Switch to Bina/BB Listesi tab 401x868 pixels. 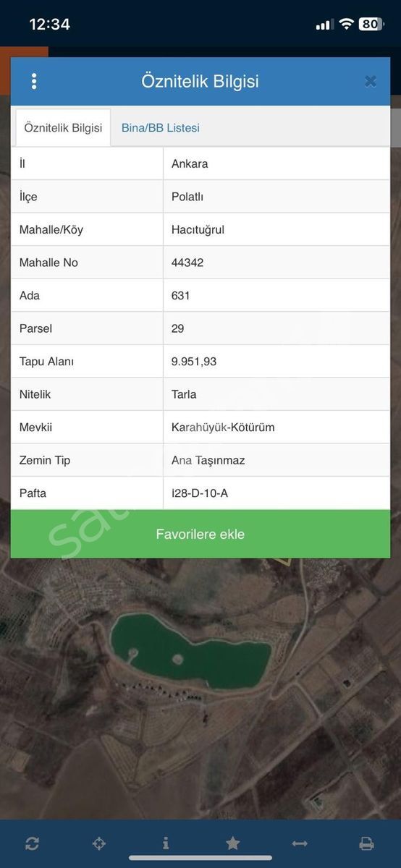click(161, 128)
